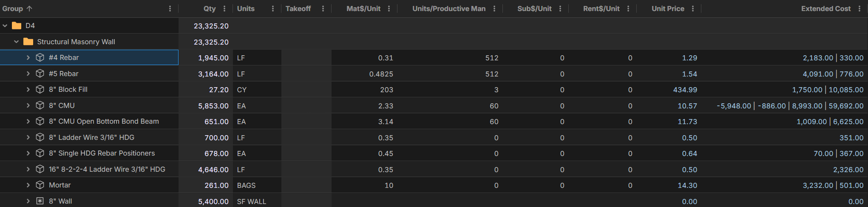Collapse the Structural Masonry Wall folder
This screenshot has width=868, height=207.
click(17, 42)
